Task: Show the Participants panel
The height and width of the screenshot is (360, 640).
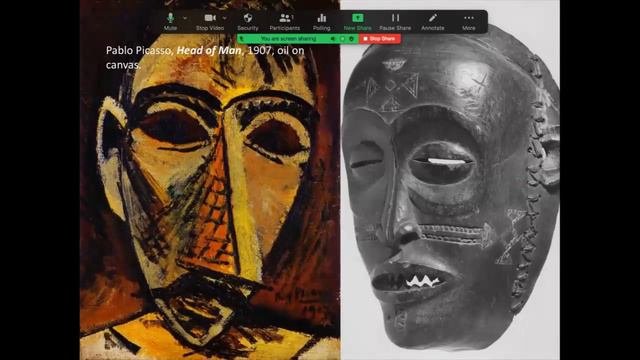Action: (x=284, y=22)
